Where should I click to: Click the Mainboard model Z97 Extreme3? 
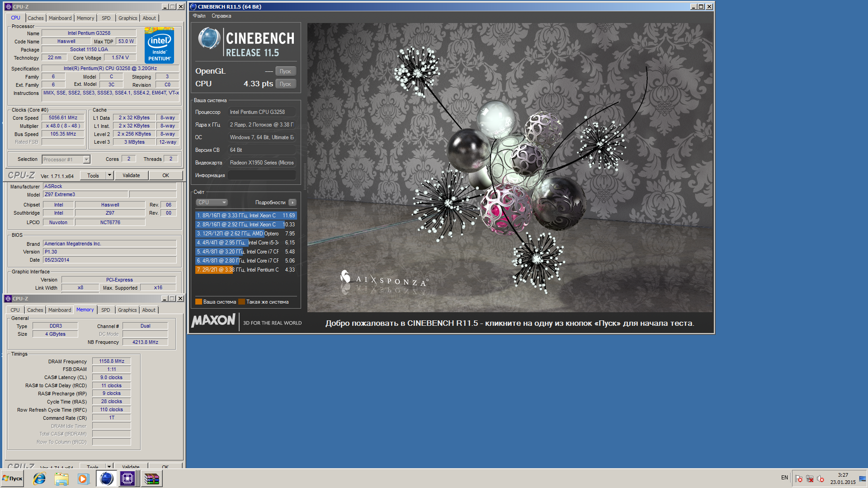tap(85, 194)
